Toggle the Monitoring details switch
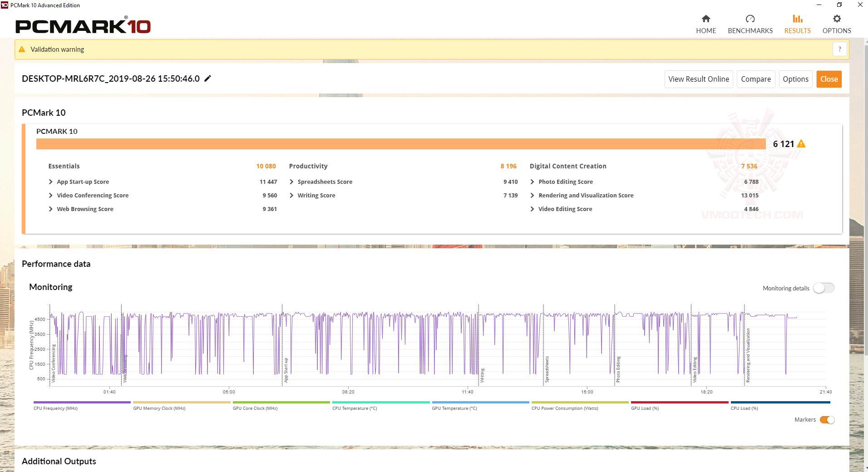Screen dimensions: 868x472 coord(824,288)
